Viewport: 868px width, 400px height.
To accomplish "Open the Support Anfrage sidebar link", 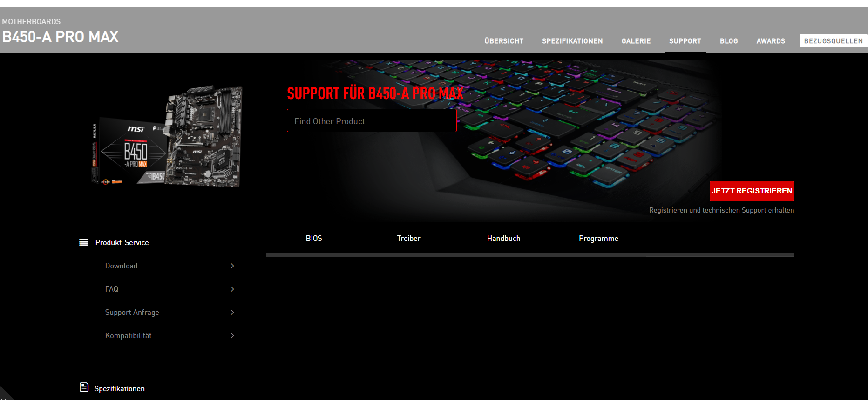I will tap(132, 312).
